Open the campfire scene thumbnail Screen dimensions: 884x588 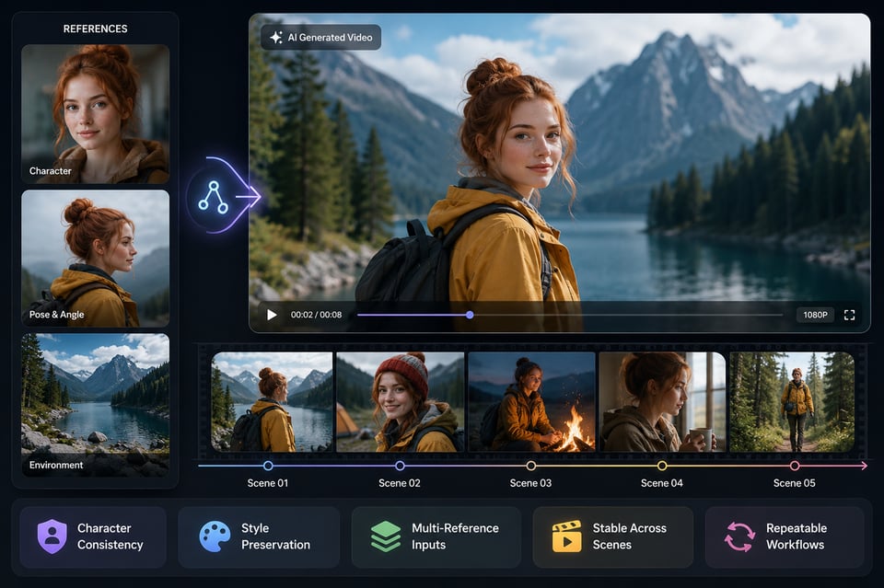531,402
